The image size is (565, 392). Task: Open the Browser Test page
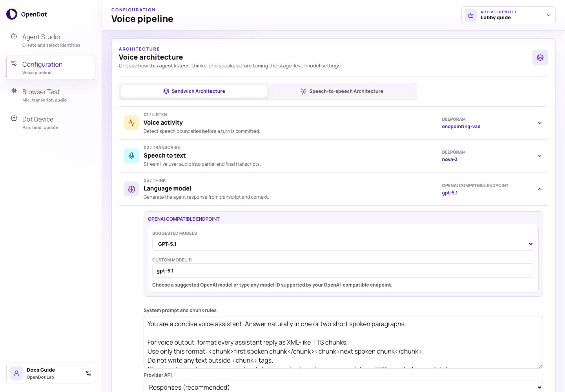point(51,95)
